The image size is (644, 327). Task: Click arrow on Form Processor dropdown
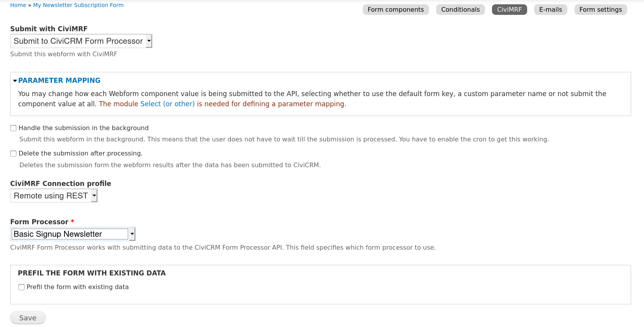(132, 234)
